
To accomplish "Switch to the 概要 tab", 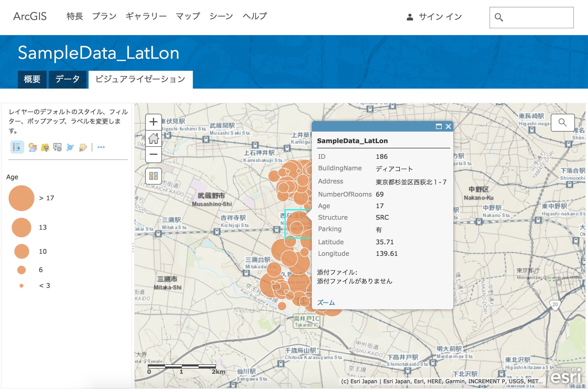I will [x=32, y=79].
